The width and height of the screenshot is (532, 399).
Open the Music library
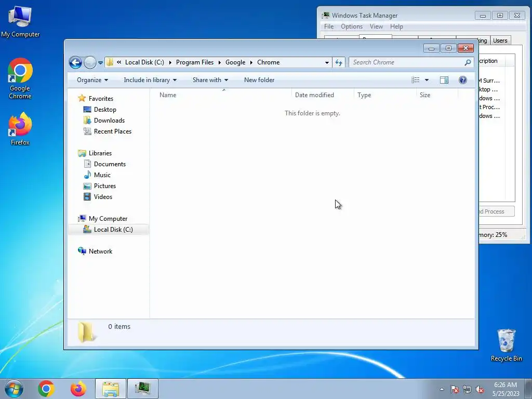(x=102, y=175)
